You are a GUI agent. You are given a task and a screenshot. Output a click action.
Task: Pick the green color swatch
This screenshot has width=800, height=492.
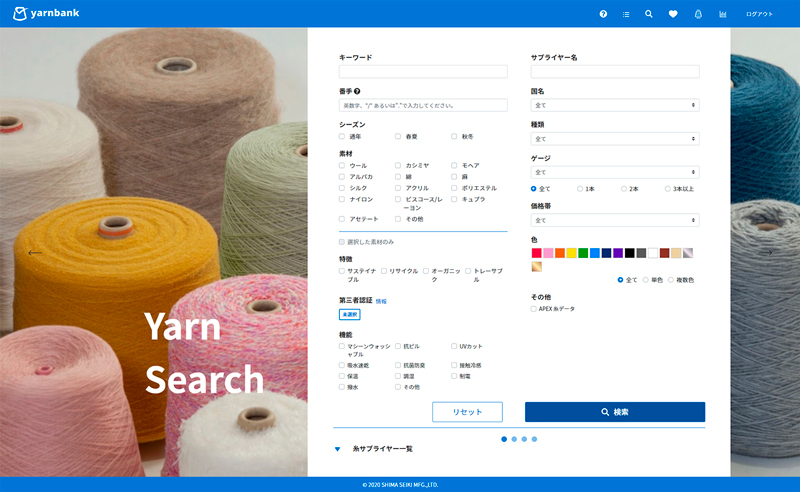(x=583, y=253)
